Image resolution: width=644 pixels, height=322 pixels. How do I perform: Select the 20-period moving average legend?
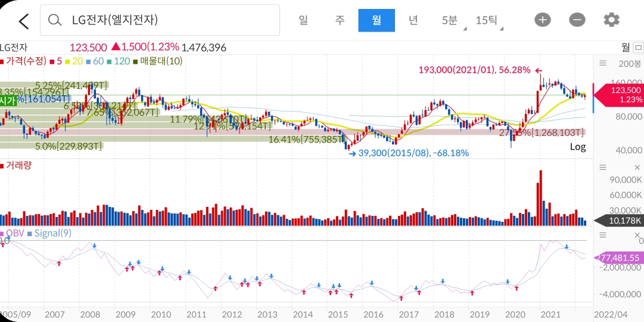click(x=74, y=61)
